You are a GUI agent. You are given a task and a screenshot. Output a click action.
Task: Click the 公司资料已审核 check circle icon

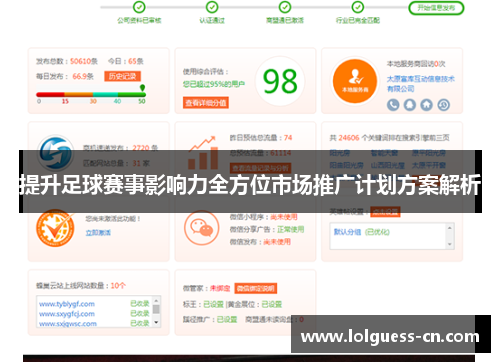tap(139, 7)
